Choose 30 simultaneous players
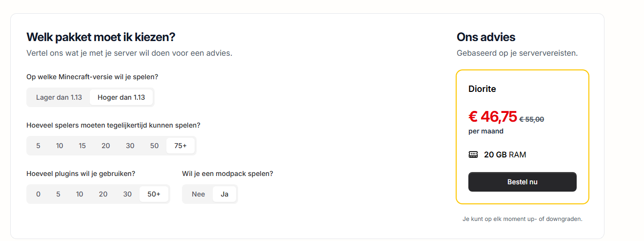This screenshot has width=644, height=241. (x=130, y=146)
